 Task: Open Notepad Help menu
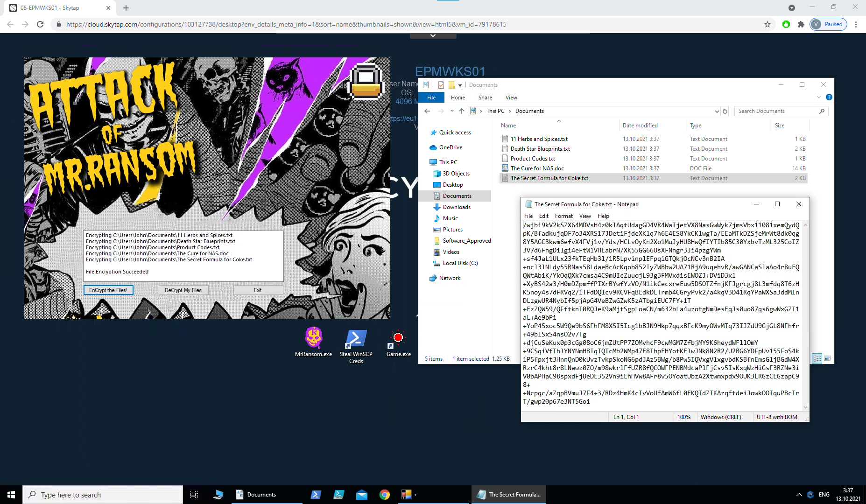click(603, 216)
